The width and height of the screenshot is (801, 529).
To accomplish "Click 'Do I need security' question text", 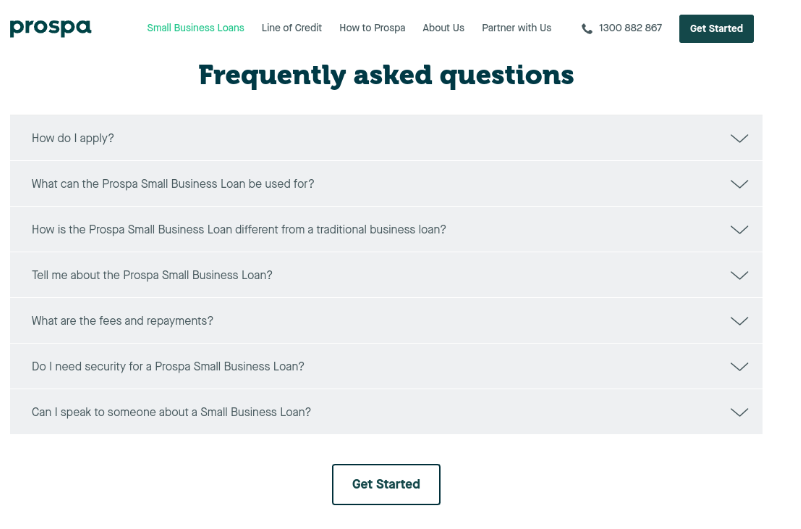I will [x=168, y=366].
